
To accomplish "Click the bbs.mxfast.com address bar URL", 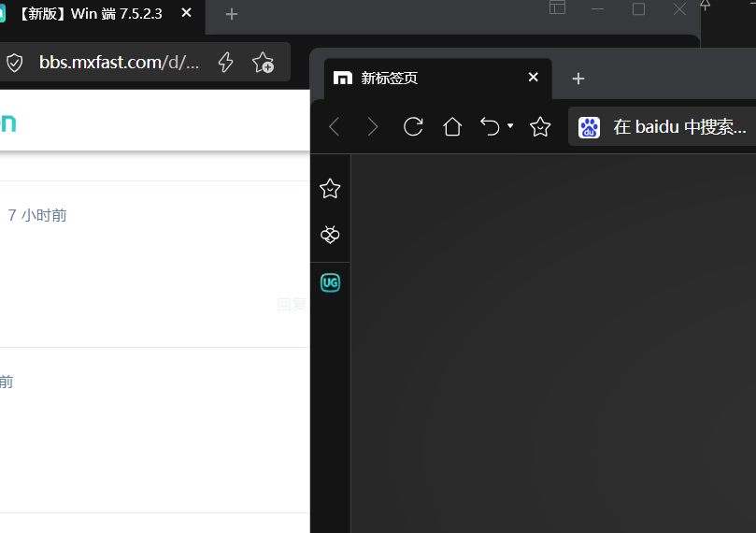I will tap(119, 63).
